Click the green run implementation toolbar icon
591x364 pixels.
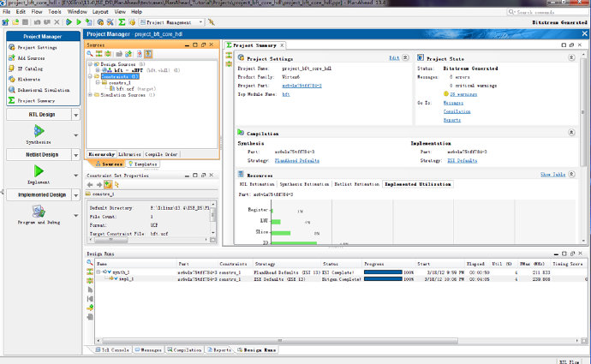point(79,22)
